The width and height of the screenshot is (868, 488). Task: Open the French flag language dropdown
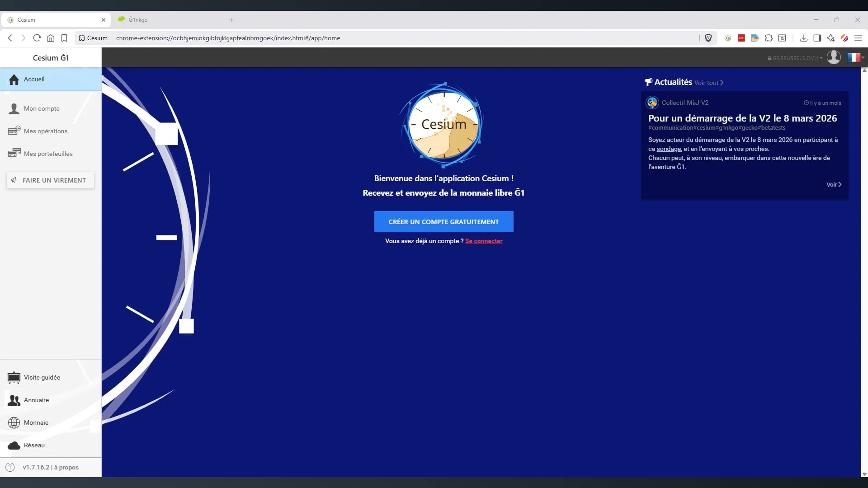coord(855,57)
